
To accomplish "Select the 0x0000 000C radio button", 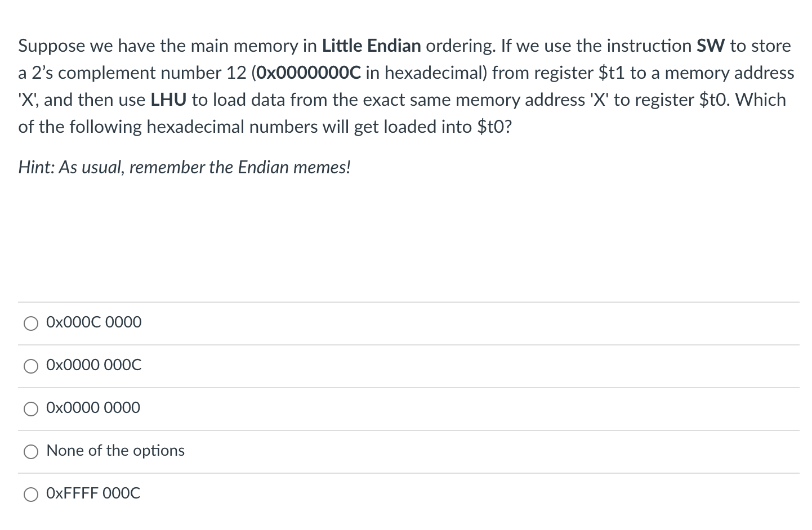I will coord(31,366).
